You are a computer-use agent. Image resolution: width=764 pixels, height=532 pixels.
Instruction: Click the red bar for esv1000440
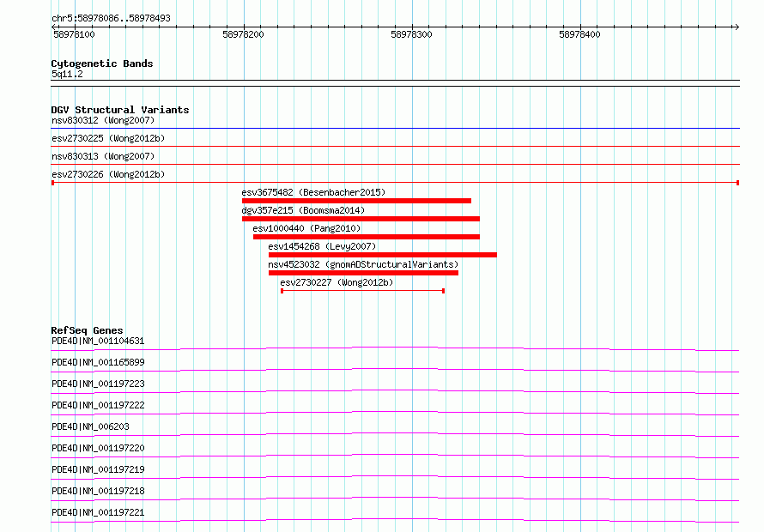pos(367,237)
